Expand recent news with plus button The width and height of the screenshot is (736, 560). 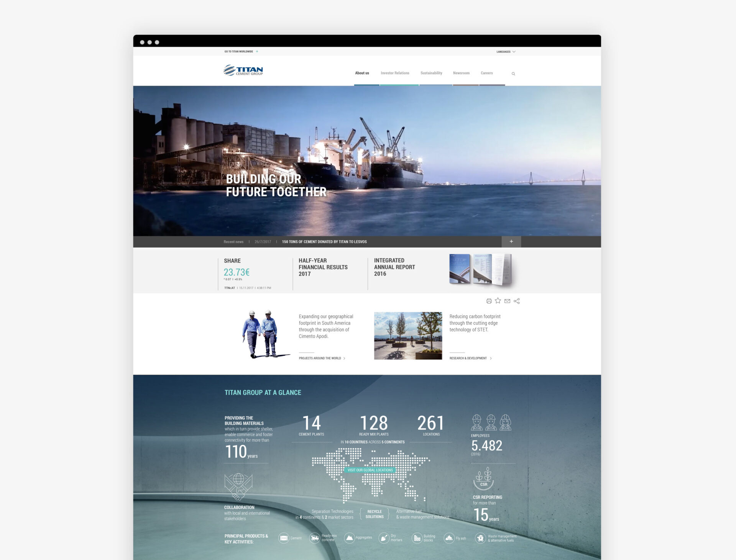click(511, 241)
